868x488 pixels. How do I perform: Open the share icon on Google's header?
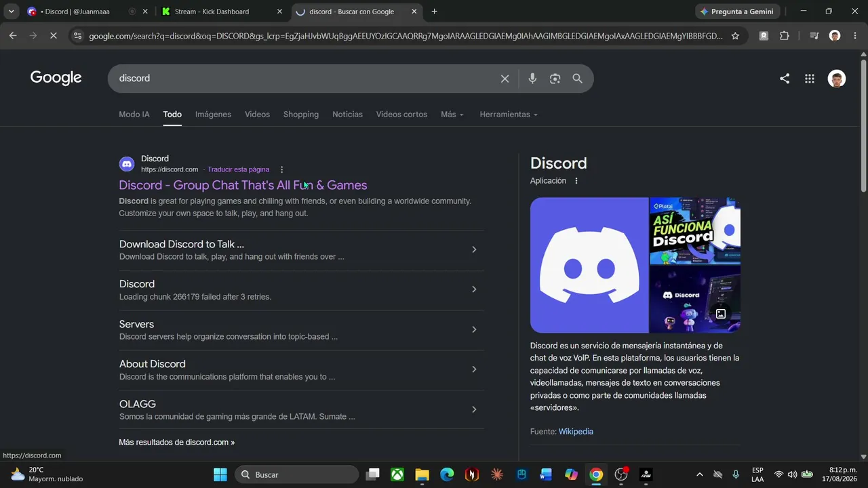pyautogui.click(x=785, y=79)
